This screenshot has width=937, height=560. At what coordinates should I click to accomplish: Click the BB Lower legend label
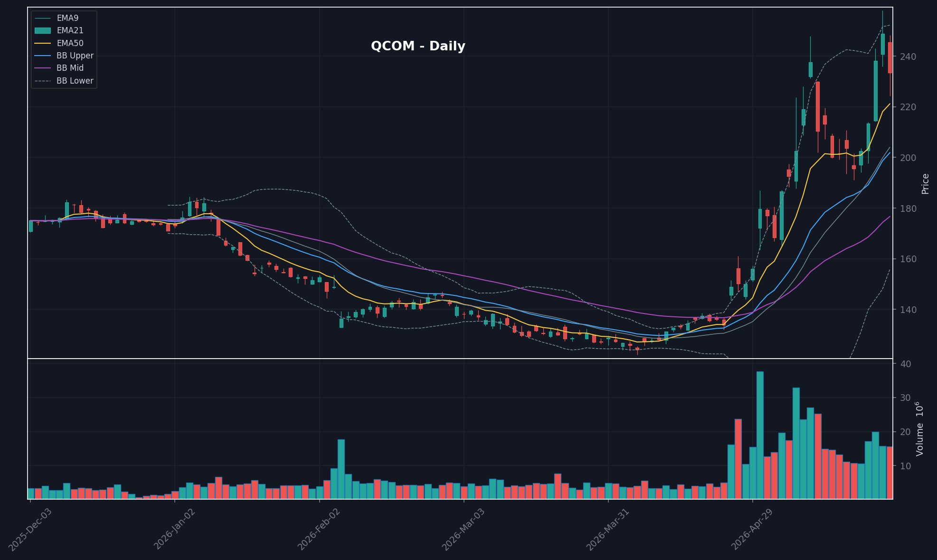point(75,81)
